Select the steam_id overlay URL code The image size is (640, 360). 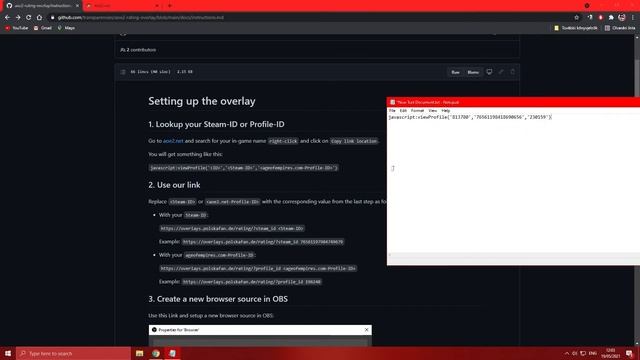tap(232, 229)
